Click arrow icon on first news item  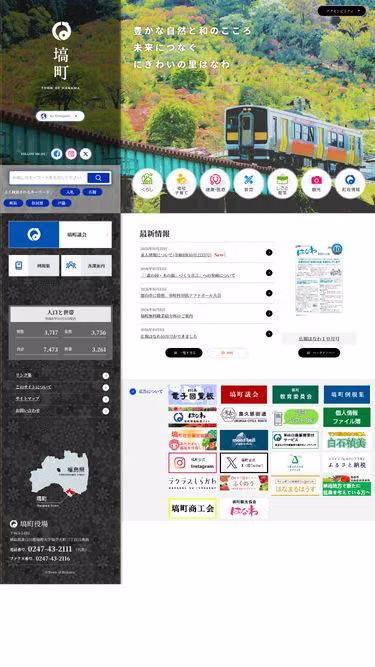point(269,253)
